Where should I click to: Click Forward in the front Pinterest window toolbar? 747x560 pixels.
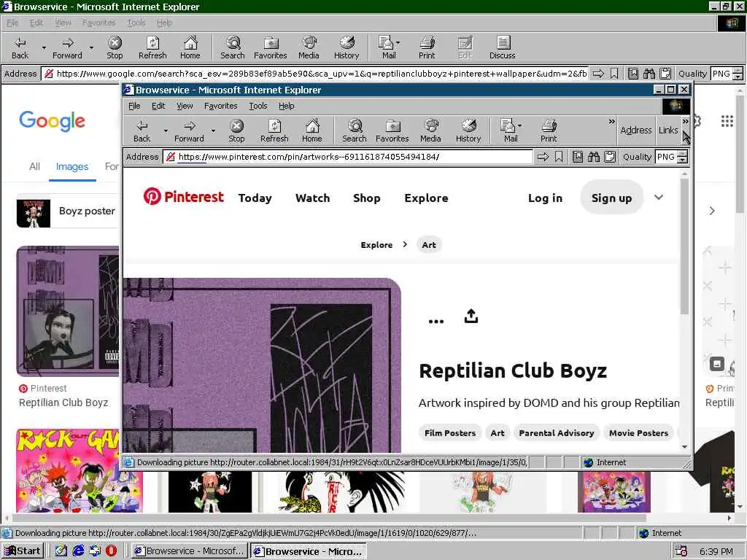coord(189,131)
